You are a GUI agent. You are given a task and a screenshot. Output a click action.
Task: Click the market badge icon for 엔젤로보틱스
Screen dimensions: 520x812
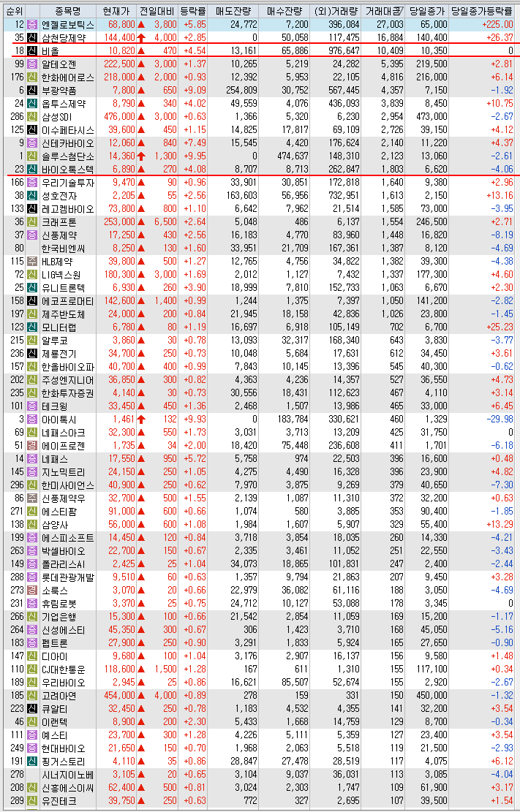click(32, 24)
